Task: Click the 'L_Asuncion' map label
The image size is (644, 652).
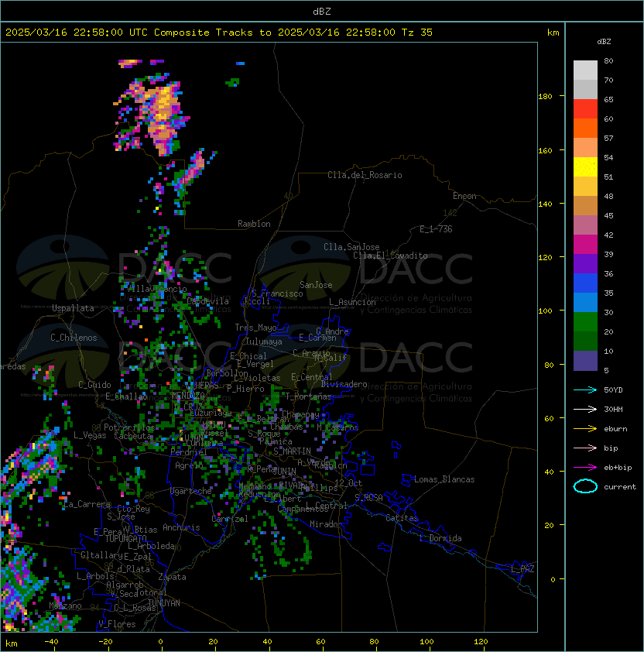Action: (352, 302)
